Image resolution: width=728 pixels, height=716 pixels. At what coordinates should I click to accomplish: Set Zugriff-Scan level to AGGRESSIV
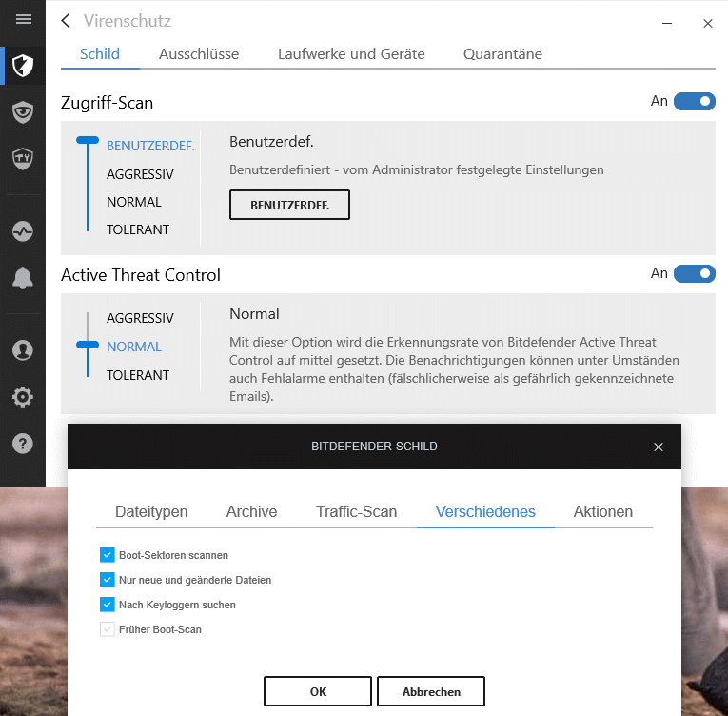click(x=140, y=174)
